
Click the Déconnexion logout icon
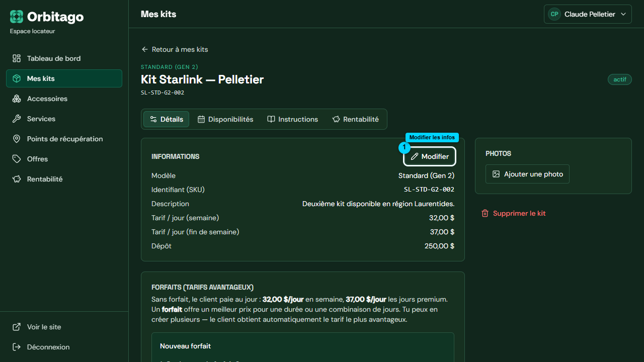click(x=17, y=347)
